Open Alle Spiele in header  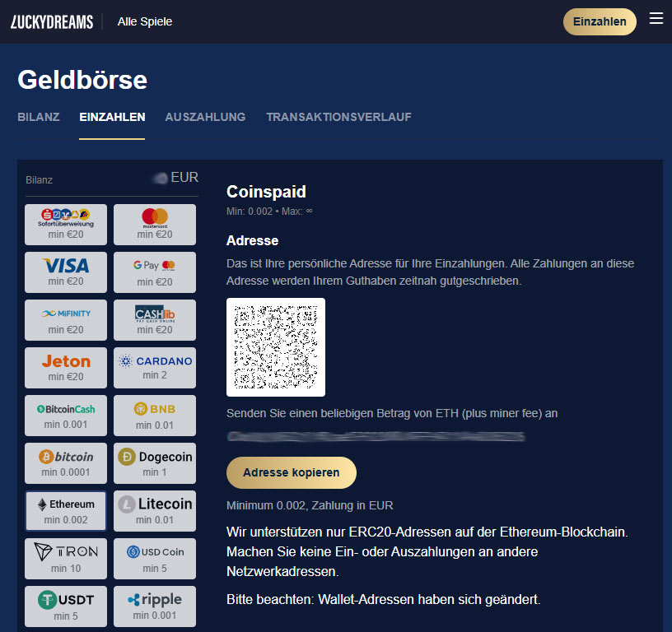pyautogui.click(x=145, y=21)
